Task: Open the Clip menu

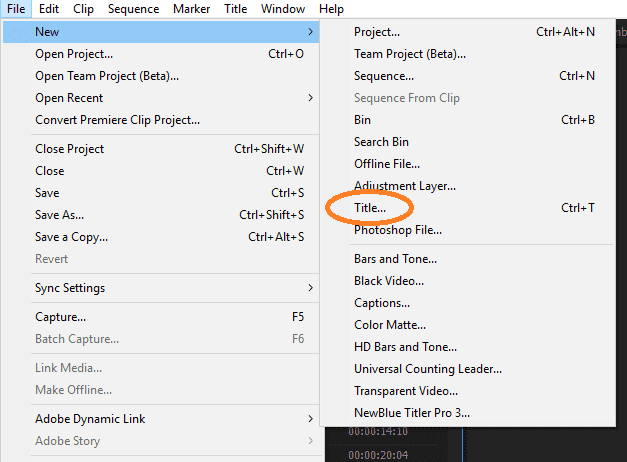Action: point(84,9)
